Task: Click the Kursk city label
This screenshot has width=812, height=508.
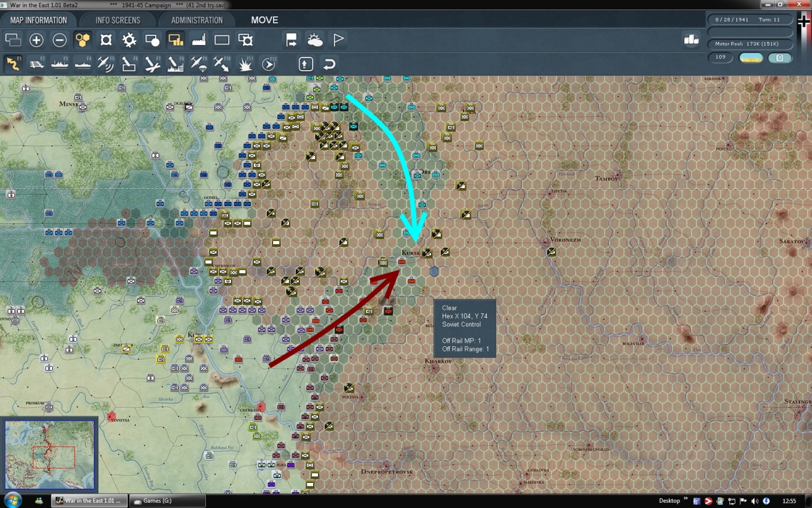Action: pos(411,253)
